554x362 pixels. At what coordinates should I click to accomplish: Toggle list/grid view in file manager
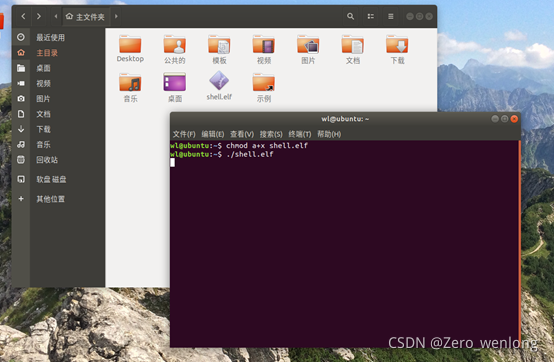pos(371,16)
